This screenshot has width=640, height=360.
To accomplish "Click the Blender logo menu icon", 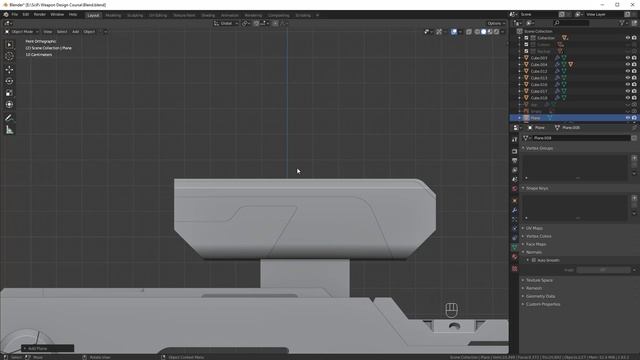I will coord(6,14).
